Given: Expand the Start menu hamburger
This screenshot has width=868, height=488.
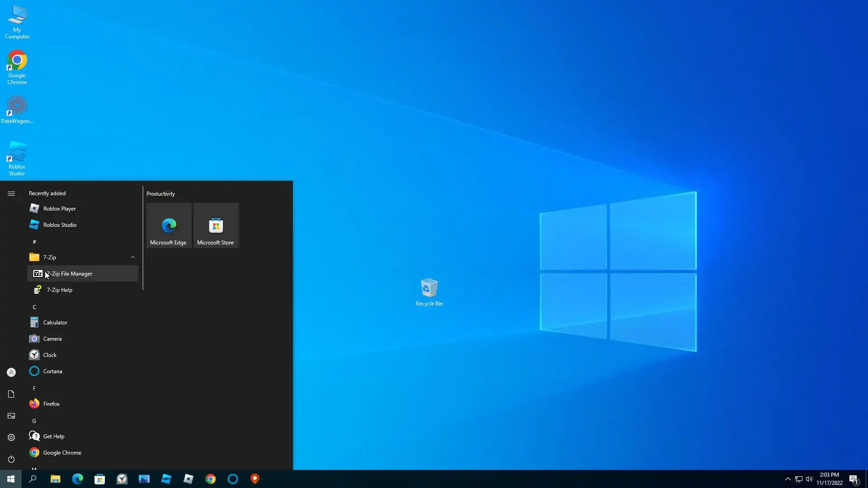Looking at the screenshot, I should [x=11, y=193].
